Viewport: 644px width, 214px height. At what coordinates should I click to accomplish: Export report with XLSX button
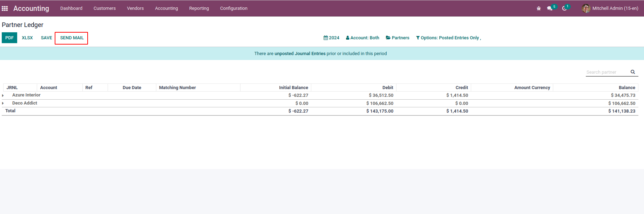[x=27, y=38]
